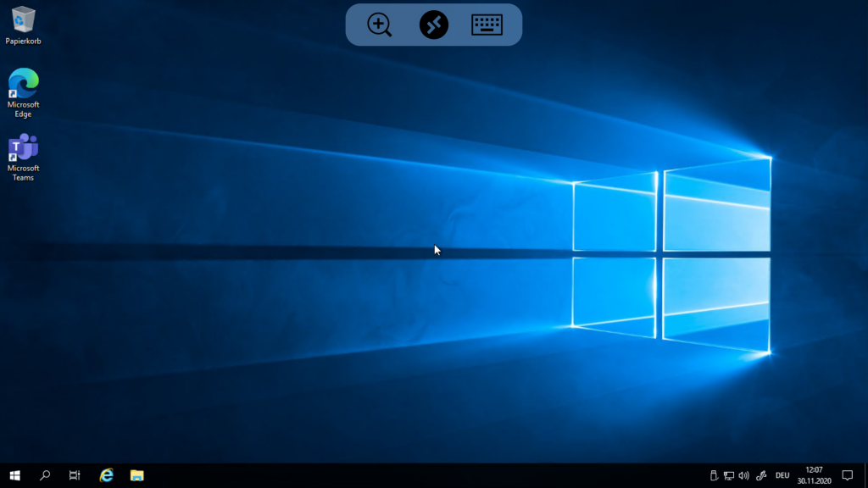Open Task View from the taskbar
The image size is (868, 488).
75,475
